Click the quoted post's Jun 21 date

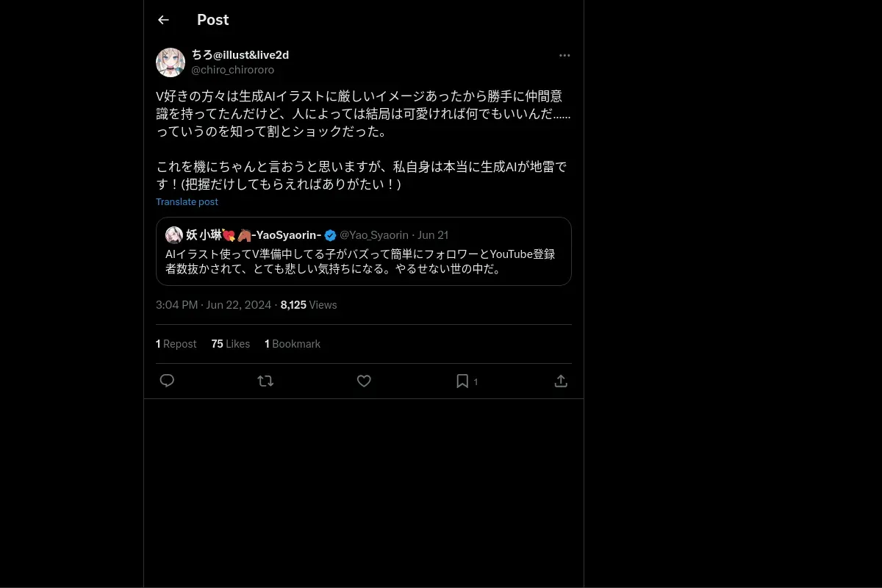[433, 235]
